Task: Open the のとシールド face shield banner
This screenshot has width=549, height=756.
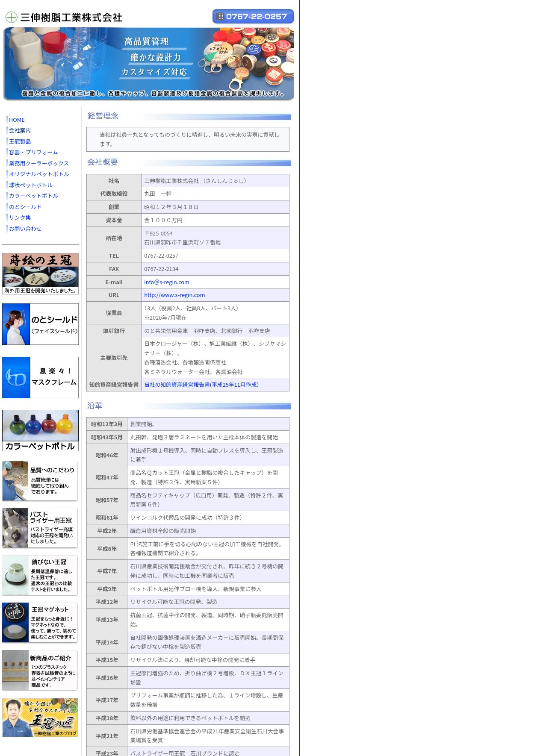Action: click(x=40, y=324)
